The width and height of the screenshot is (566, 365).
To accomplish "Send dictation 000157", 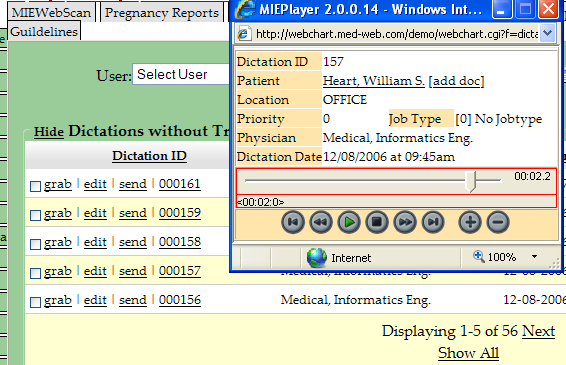I will 133,271.
